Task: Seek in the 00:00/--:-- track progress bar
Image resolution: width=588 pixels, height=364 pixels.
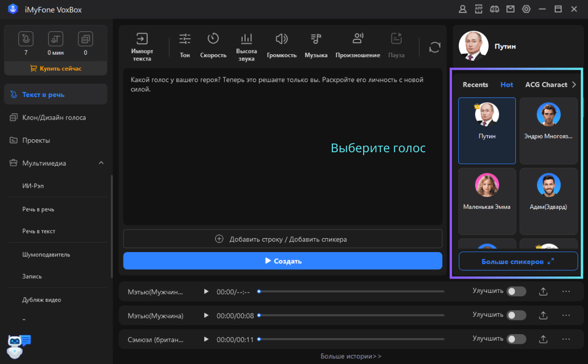Action: pos(351,291)
